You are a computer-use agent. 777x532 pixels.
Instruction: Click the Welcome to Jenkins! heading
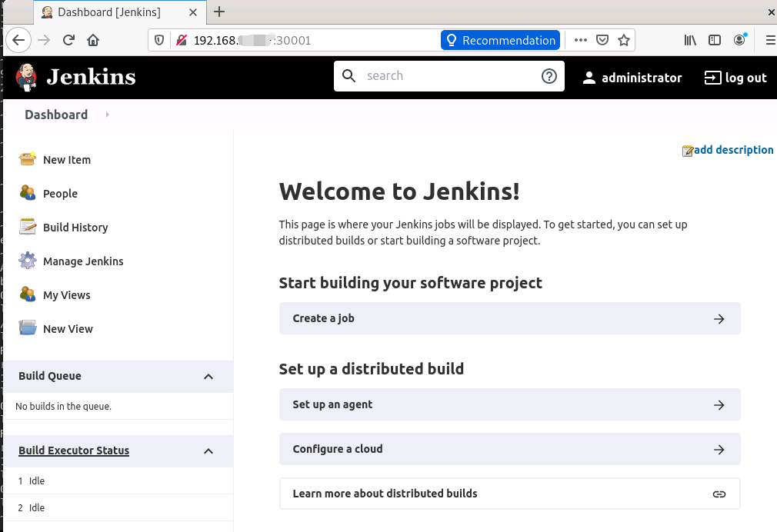point(399,191)
